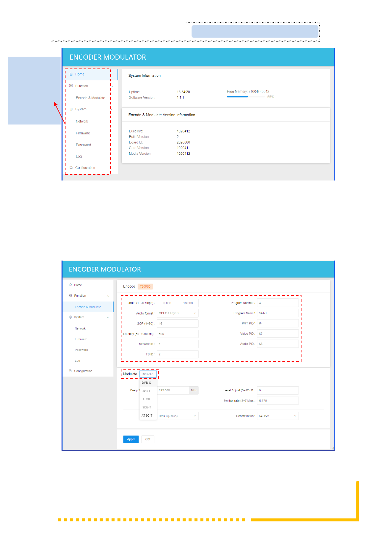Collapse the open Modulate DVB-C selector
The width and height of the screenshot is (392, 555).
coord(148,374)
